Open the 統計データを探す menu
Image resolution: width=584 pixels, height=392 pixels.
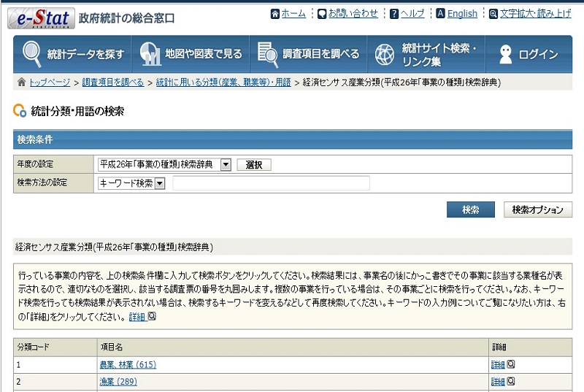click(72, 54)
